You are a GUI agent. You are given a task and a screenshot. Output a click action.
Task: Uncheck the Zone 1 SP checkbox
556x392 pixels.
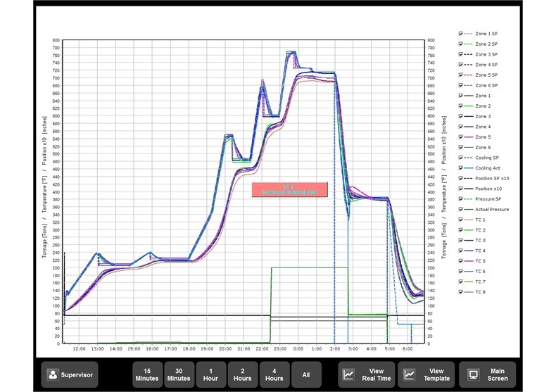(x=460, y=33)
